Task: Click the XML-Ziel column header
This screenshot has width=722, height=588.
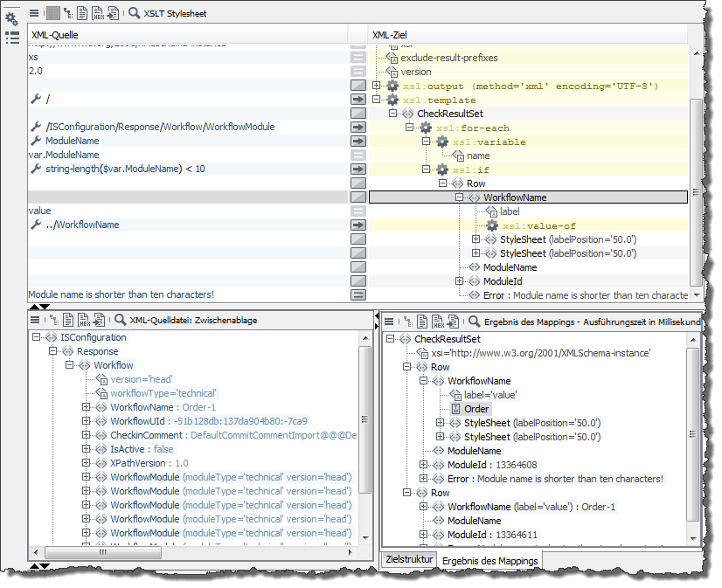Action: 392,34
